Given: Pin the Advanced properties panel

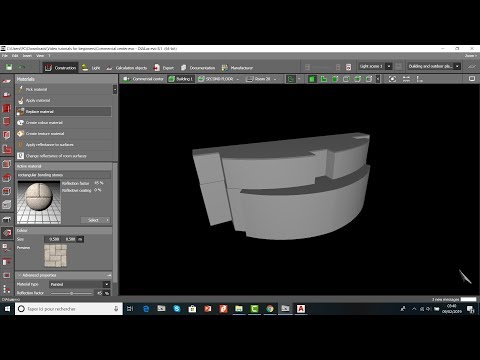Looking at the screenshot, I should point(109,275).
